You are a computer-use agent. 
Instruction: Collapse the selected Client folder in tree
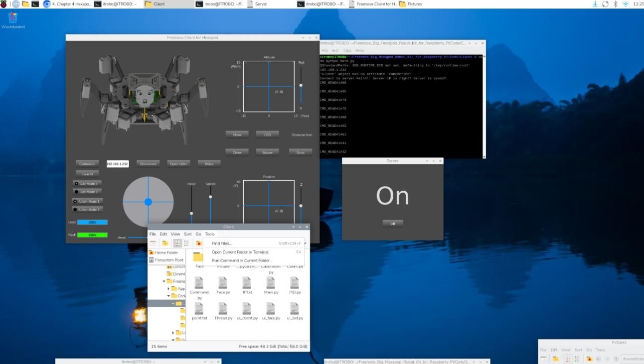pos(173,303)
